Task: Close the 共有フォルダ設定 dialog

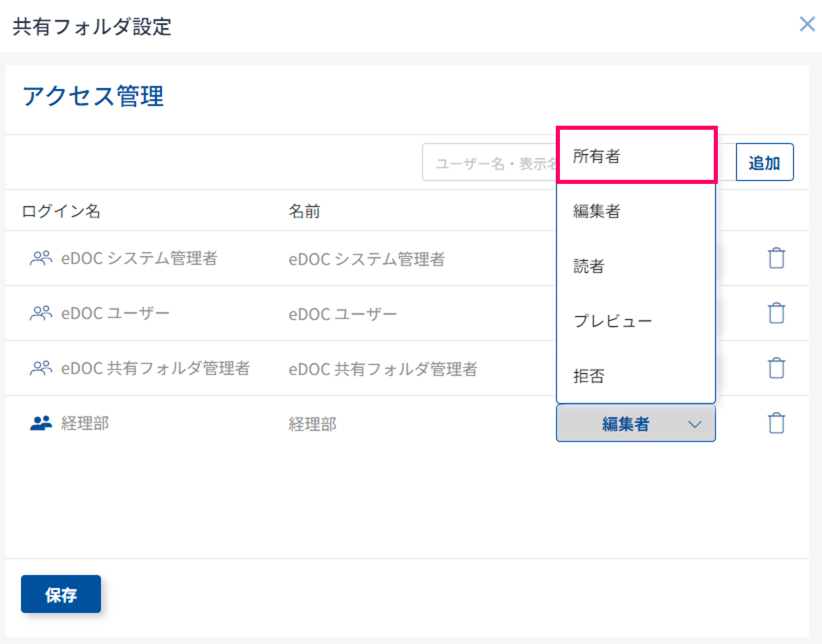Action: pyautogui.click(x=807, y=24)
